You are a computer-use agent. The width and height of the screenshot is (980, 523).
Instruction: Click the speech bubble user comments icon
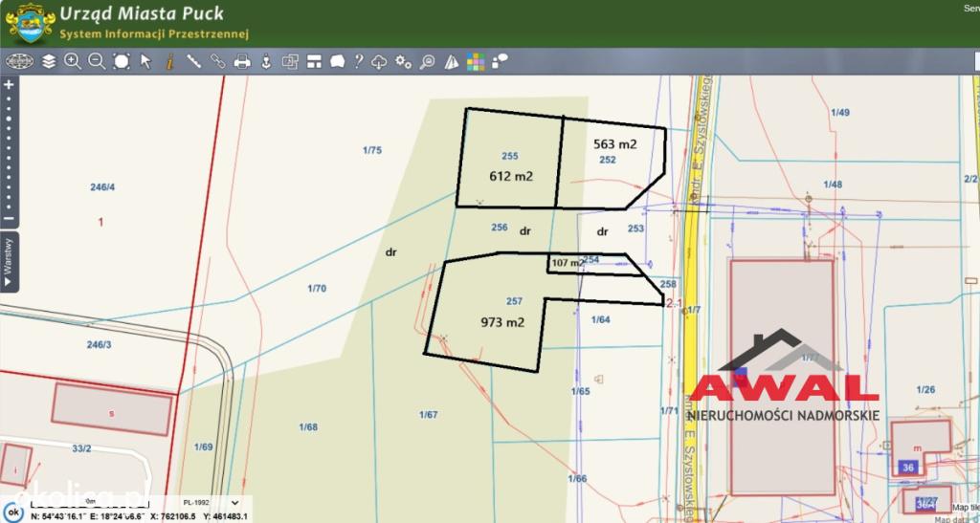pyautogui.click(x=500, y=60)
